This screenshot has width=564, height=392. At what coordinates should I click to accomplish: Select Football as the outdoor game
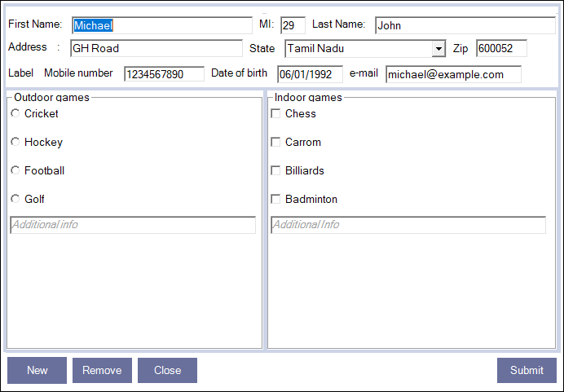15,171
